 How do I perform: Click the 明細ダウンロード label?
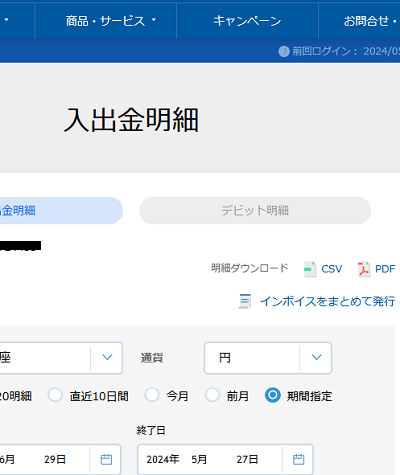pos(250,268)
